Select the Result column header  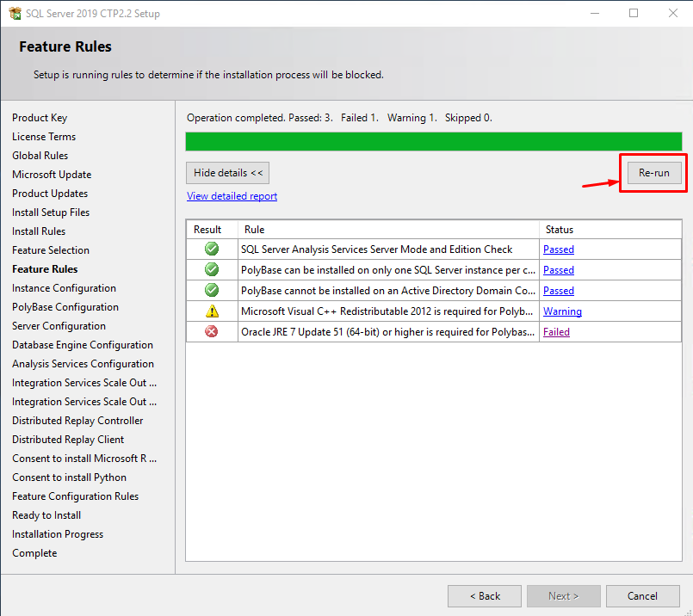(212, 230)
